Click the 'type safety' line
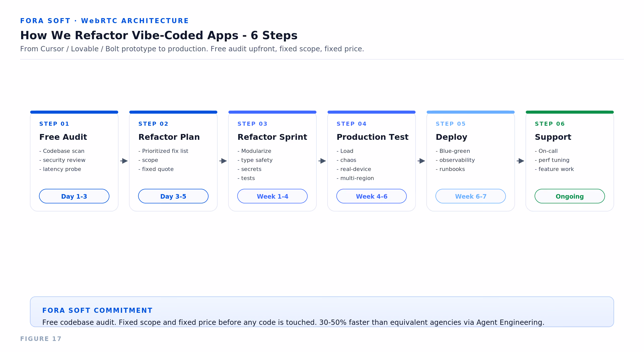The height and width of the screenshot is (352, 644). [255, 160]
